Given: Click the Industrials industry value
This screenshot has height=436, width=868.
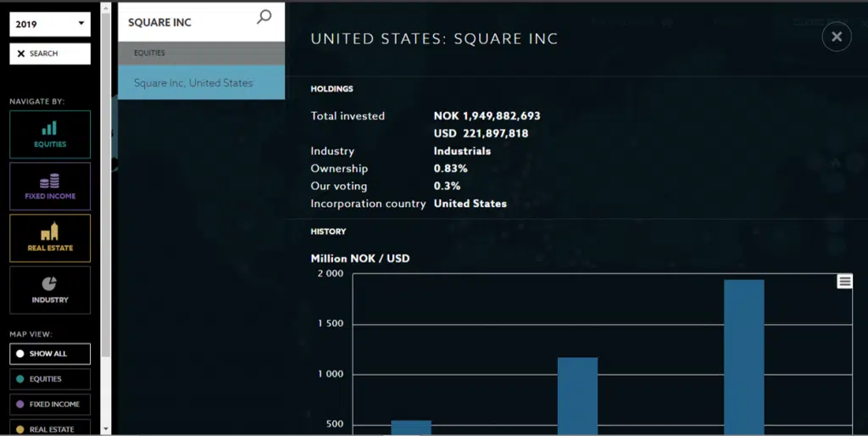Looking at the screenshot, I should [x=462, y=151].
